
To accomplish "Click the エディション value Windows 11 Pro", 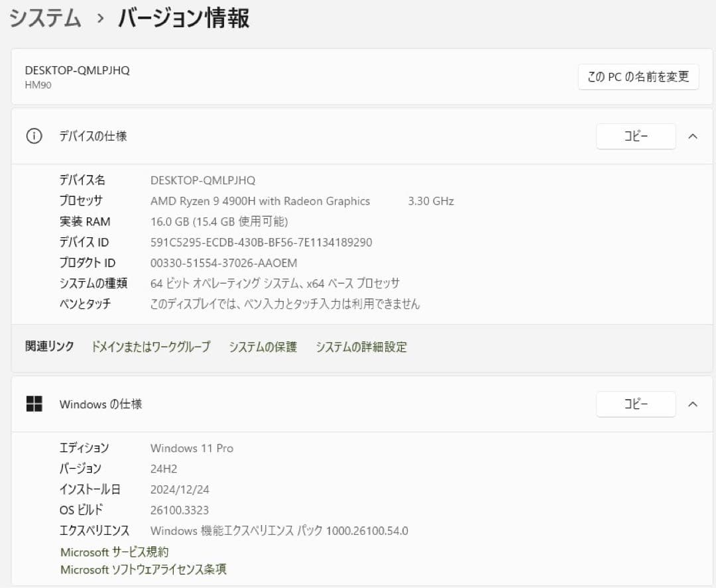I will pyautogui.click(x=192, y=448).
